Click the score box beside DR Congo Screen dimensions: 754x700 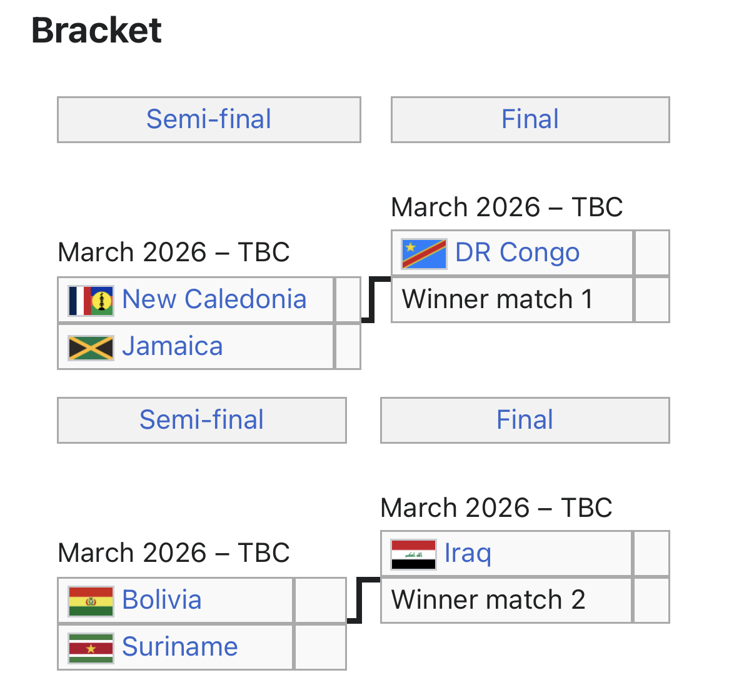(651, 252)
